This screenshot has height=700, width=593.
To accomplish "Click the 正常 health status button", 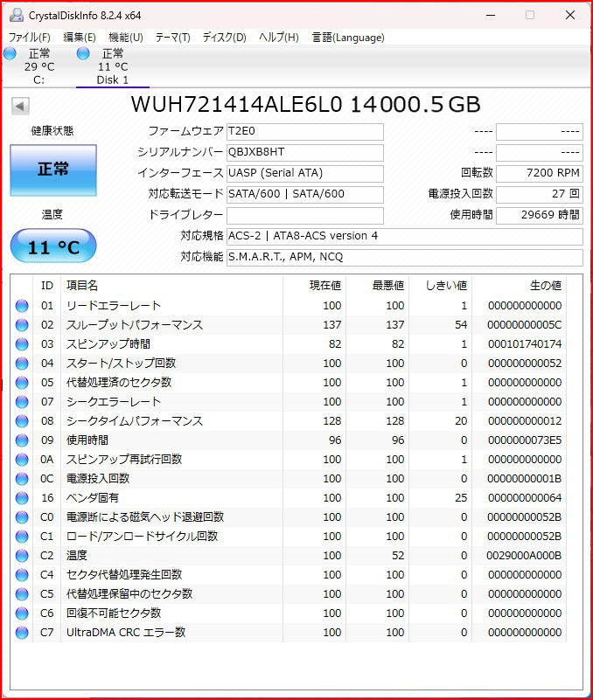I will [53, 170].
